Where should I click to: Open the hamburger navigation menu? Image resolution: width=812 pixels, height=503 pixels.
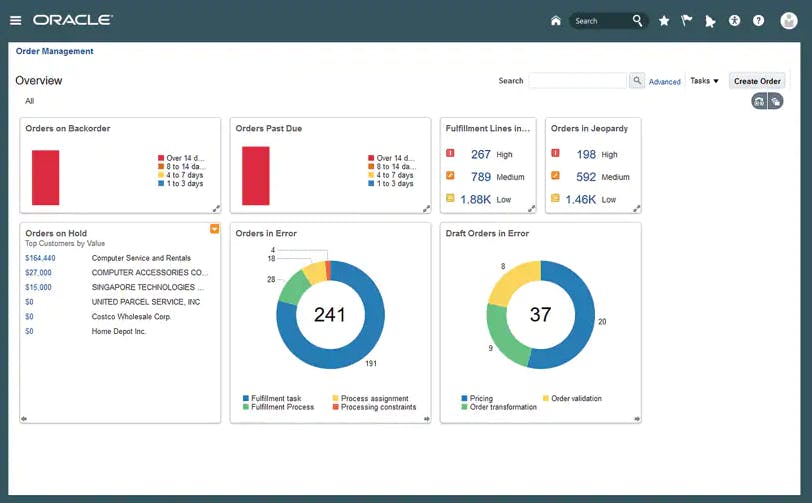(16, 20)
